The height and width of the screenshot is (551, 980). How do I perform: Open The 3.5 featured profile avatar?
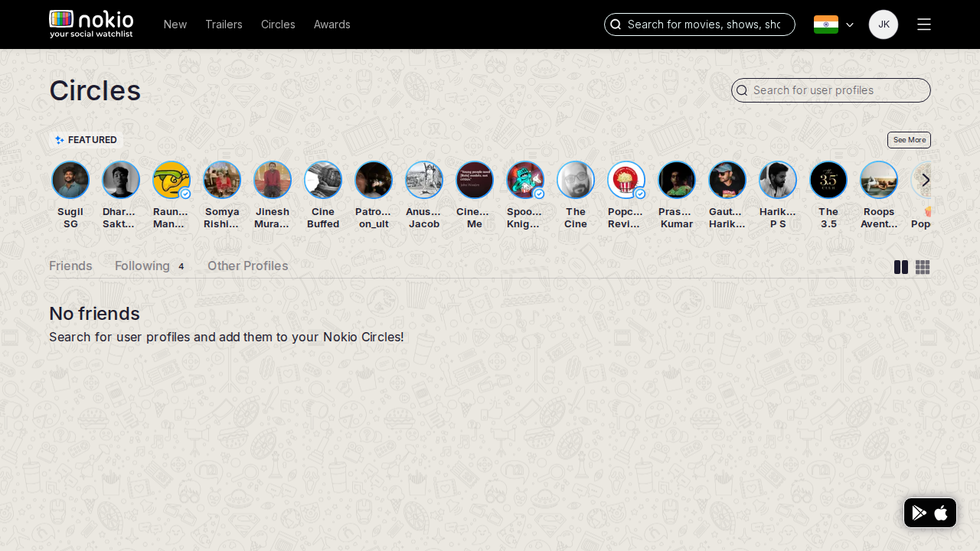(x=828, y=180)
